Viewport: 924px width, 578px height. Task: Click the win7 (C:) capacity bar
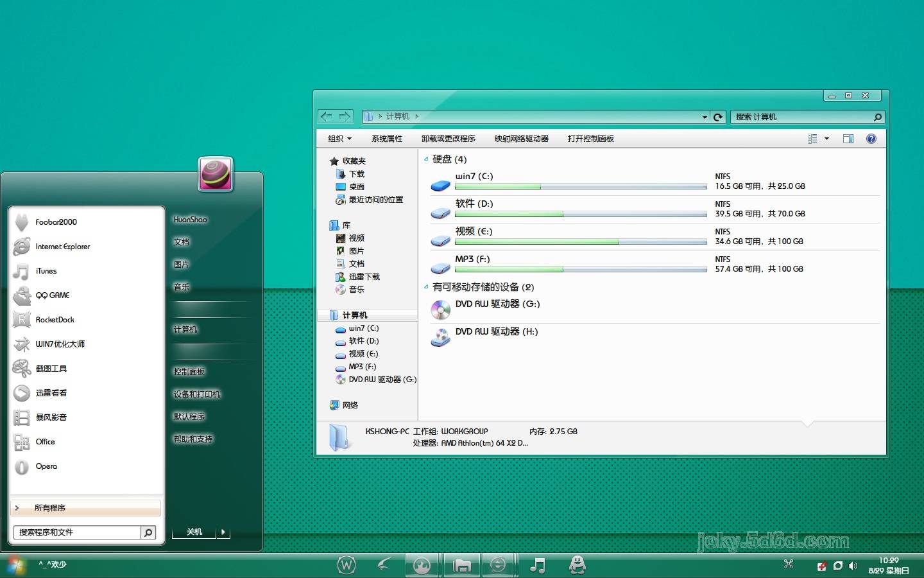pos(581,187)
